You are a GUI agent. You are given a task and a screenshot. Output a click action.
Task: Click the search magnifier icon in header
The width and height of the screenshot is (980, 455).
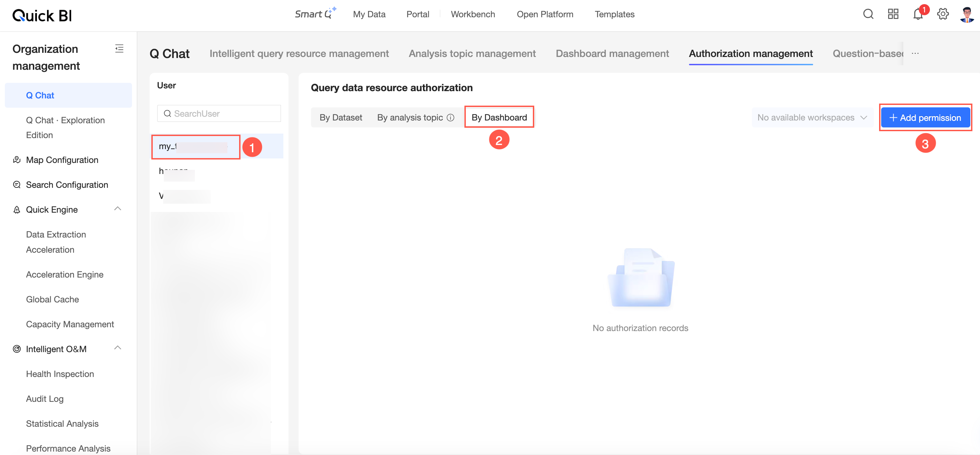(x=868, y=14)
